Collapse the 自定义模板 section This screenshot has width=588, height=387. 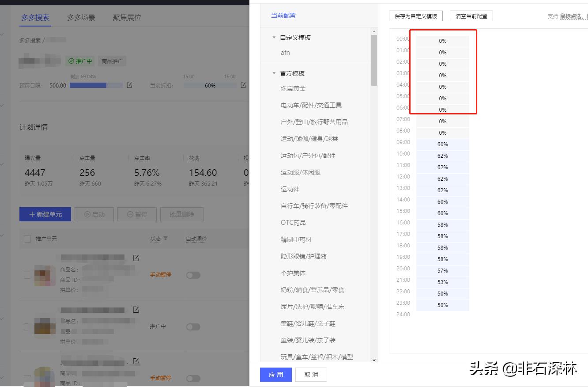coord(275,38)
